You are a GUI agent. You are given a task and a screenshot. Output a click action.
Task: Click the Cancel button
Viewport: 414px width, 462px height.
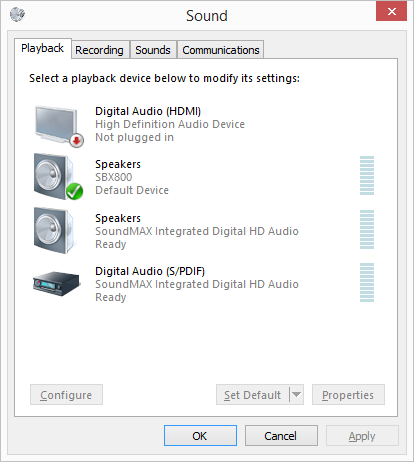pyautogui.click(x=281, y=435)
